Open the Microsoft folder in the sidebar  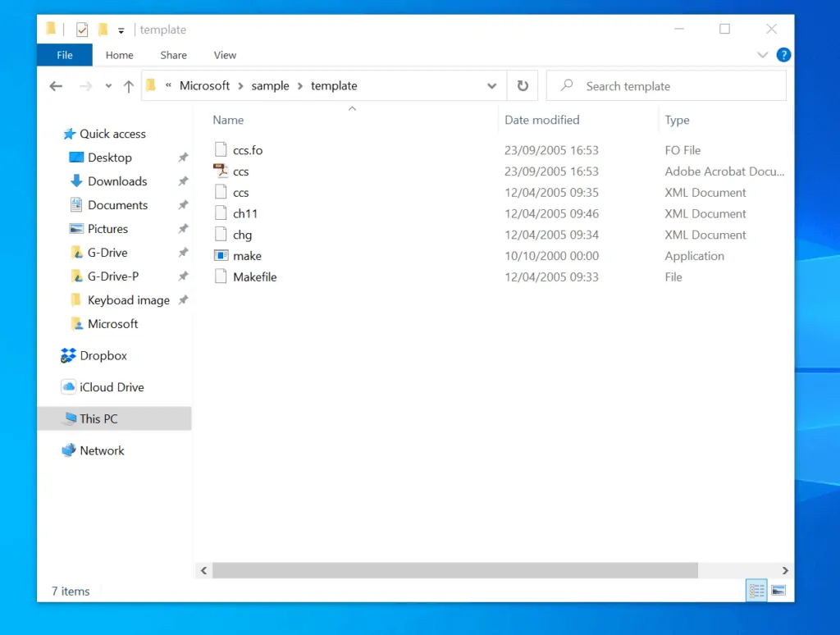point(113,323)
